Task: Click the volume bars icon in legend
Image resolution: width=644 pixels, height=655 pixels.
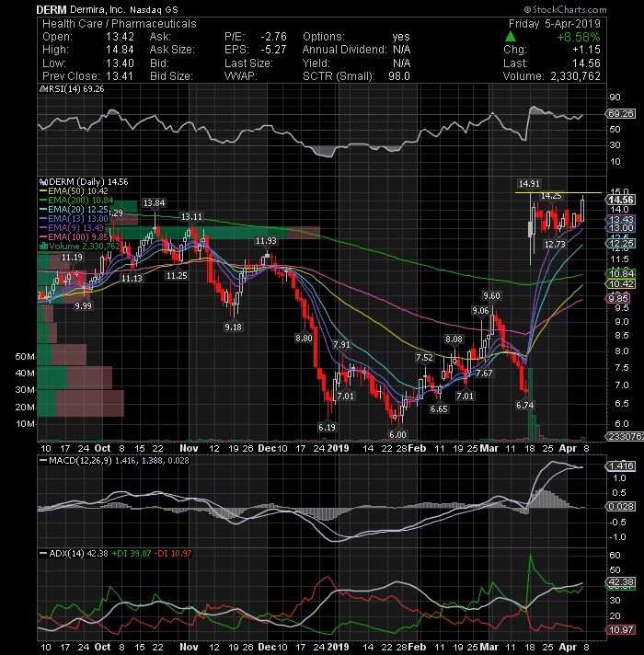Action: click(x=43, y=247)
